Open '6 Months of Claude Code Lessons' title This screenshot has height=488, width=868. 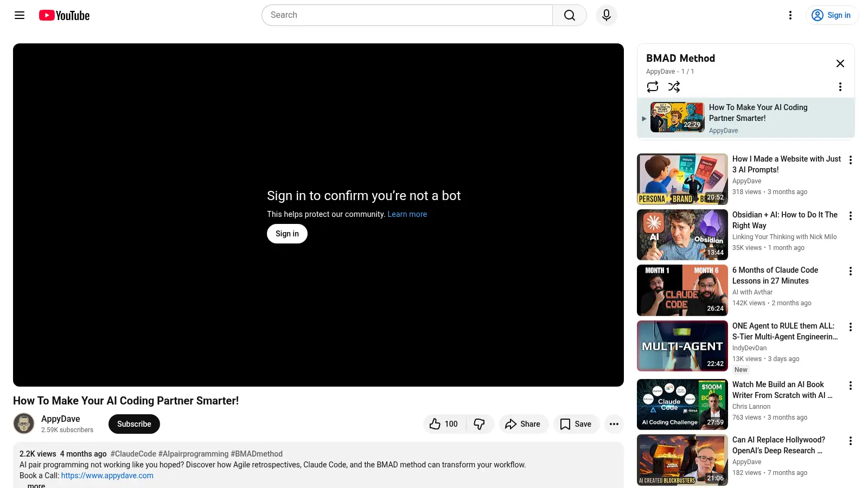point(775,275)
